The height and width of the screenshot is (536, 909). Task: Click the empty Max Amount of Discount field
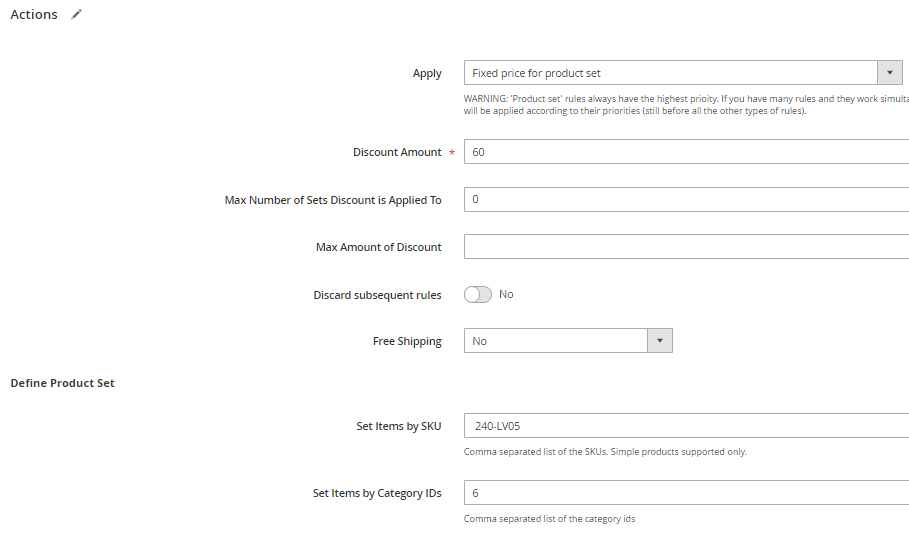click(686, 247)
